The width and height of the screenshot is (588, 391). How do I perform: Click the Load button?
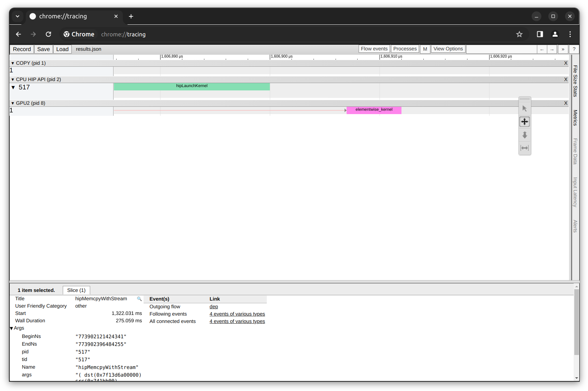(x=62, y=49)
